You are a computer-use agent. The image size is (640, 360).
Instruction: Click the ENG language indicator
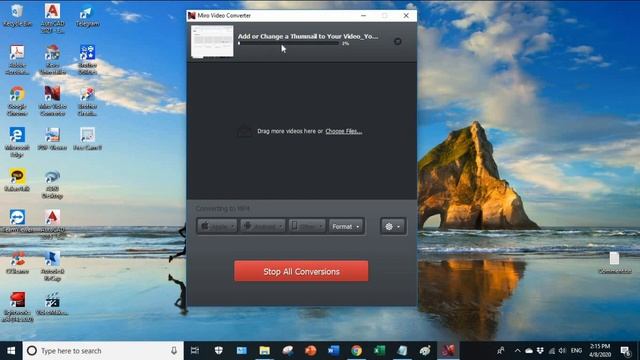[x=576, y=351]
